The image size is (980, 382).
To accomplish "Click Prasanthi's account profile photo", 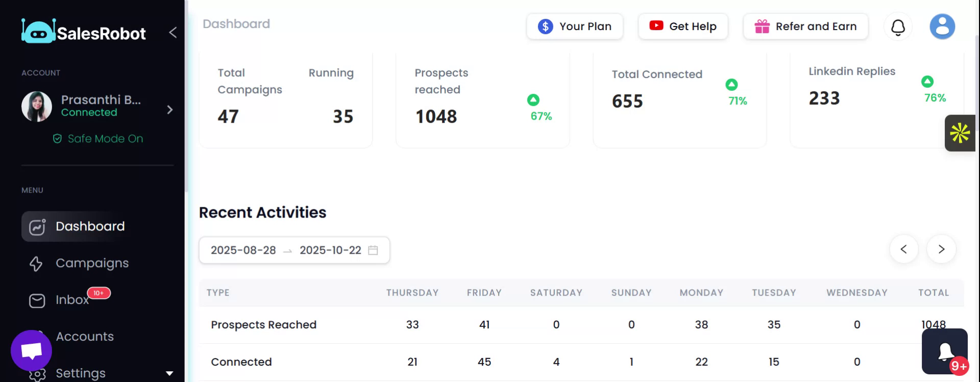I will coord(37,106).
